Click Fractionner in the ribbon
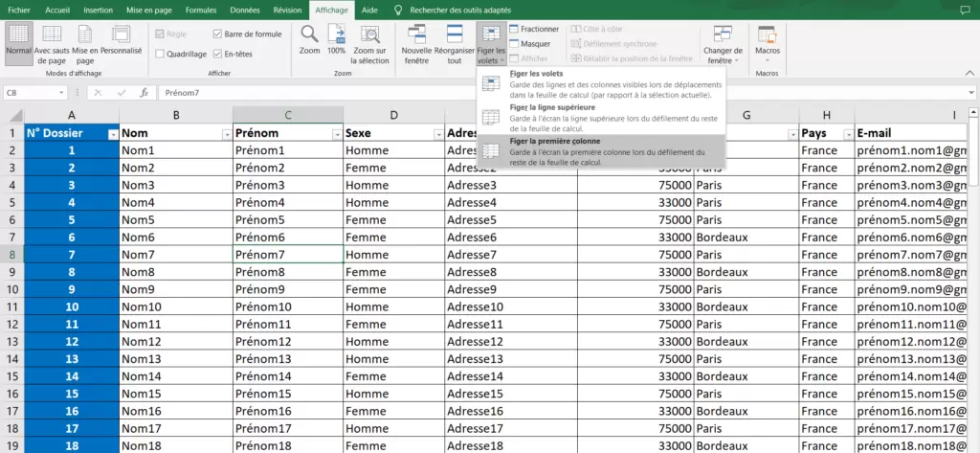This screenshot has height=453, width=980. point(534,29)
